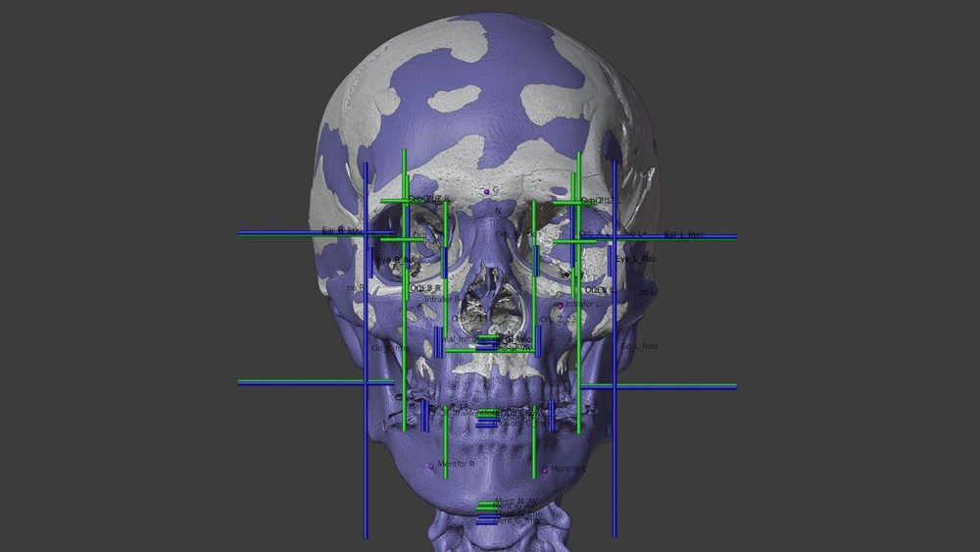The image size is (980, 552).
Task: Click the Infrafor R landmark label
Action: click(440, 299)
